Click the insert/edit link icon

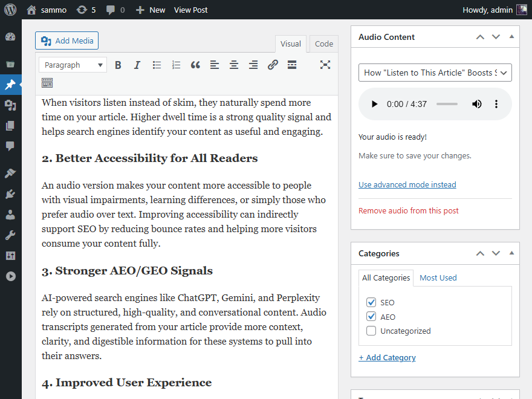[x=273, y=65]
